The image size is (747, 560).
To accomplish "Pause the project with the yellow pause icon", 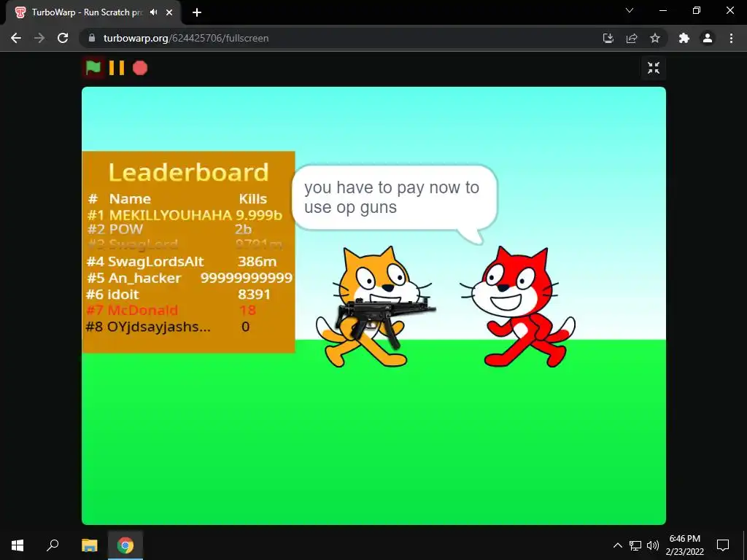I will click(117, 68).
